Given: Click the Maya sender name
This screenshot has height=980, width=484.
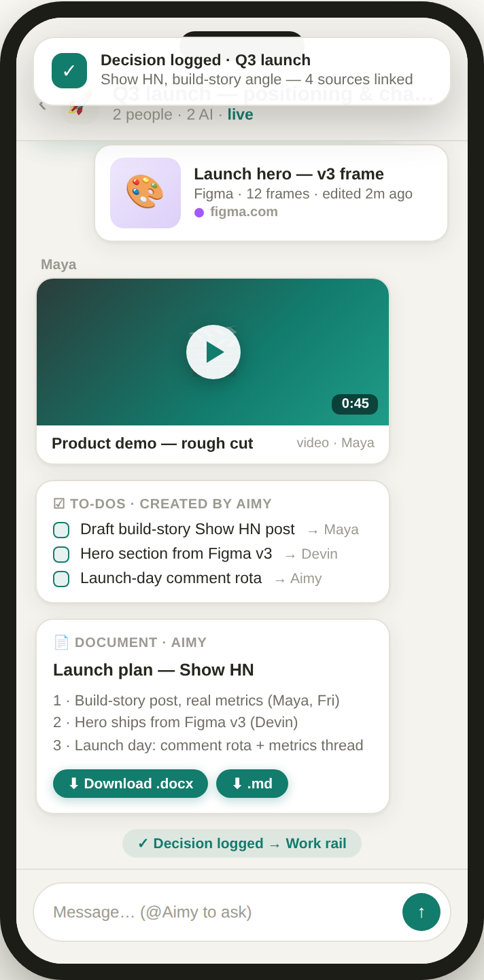Looking at the screenshot, I should tap(58, 264).
